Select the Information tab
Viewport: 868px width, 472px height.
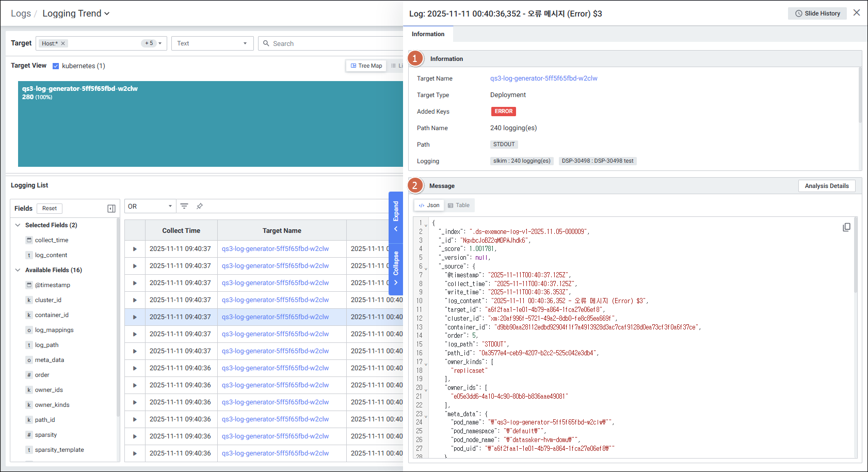click(x=428, y=34)
